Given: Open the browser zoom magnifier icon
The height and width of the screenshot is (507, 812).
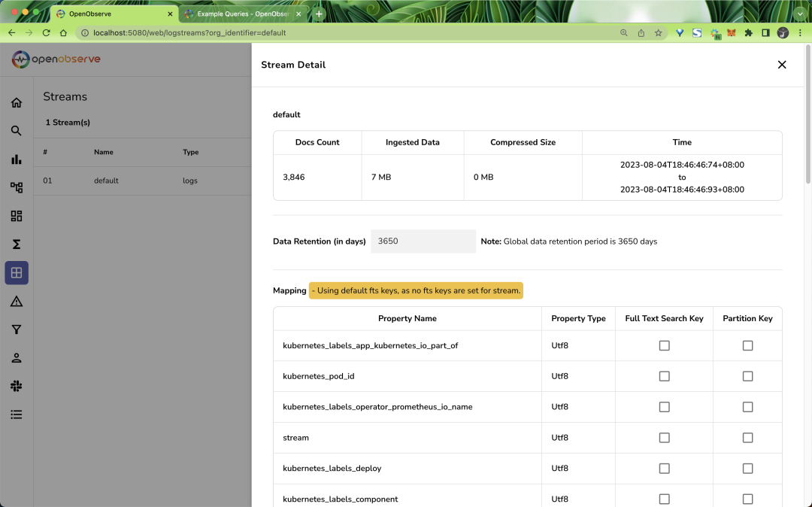Looking at the screenshot, I should pyautogui.click(x=624, y=32).
